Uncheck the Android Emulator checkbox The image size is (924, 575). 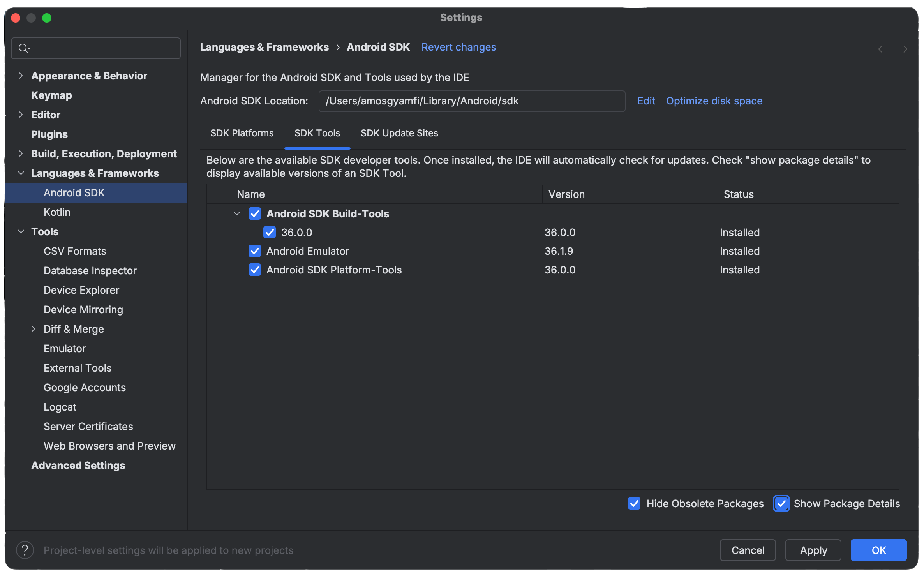(255, 251)
